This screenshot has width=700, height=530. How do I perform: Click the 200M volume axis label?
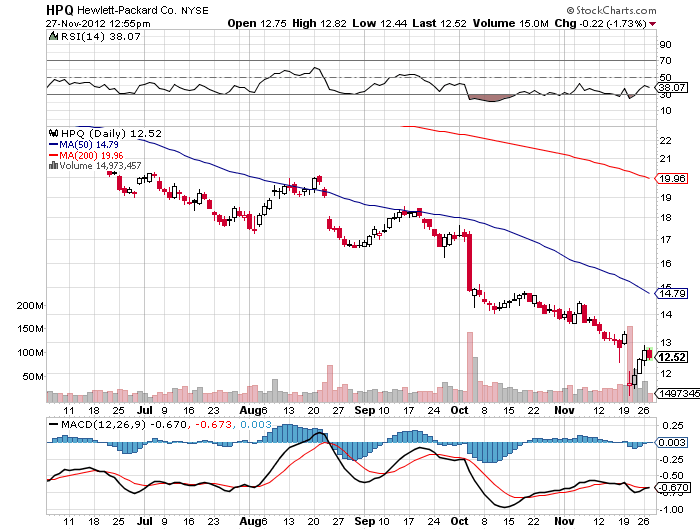(x=30, y=305)
